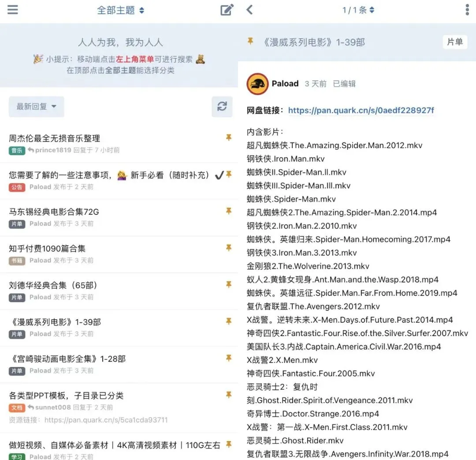Open topic 周杰伦最全无损音乐整理

[x=54, y=138]
